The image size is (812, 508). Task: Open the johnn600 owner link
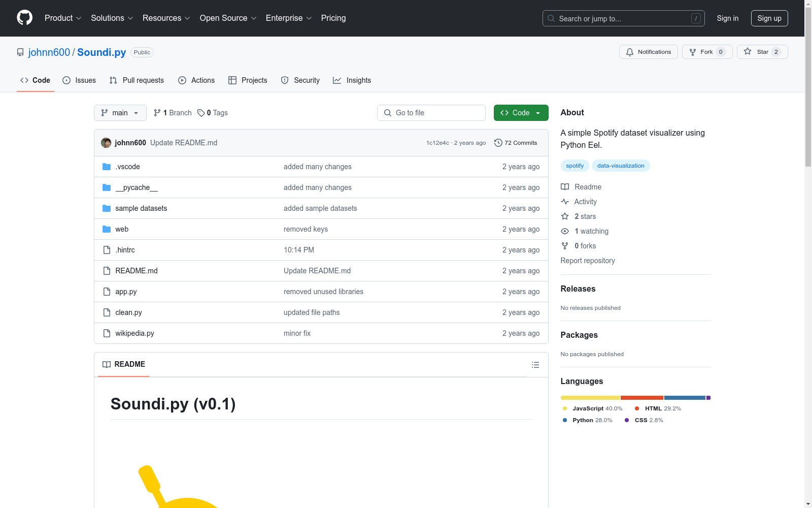tap(49, 52)
